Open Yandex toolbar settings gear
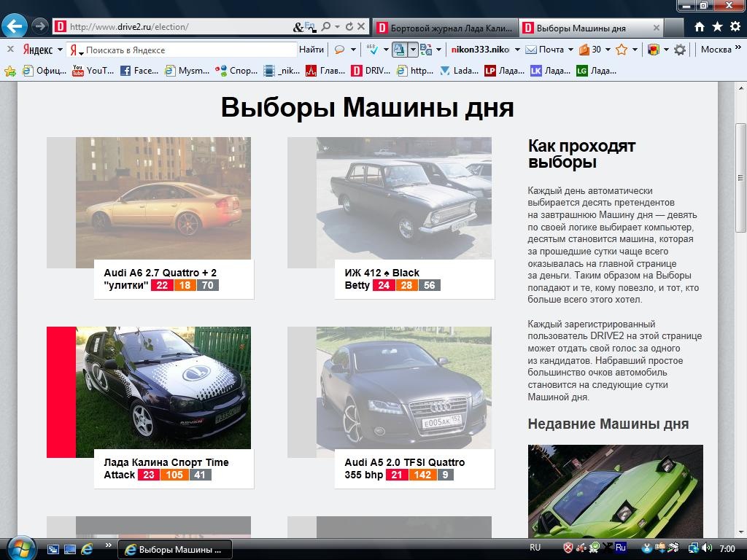The image size is (747, 560). tap(680, 50)
